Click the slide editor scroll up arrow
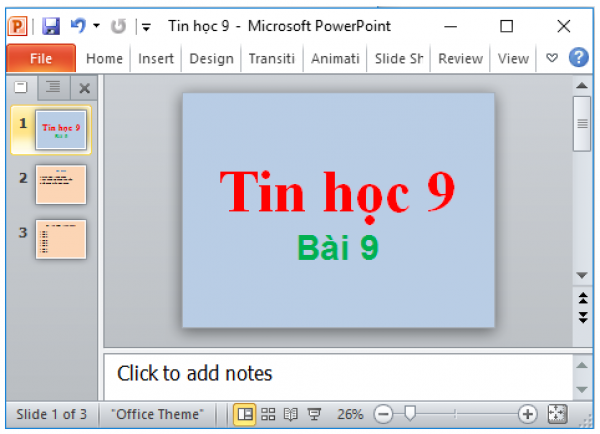Viewport: 600px width, 434px height. [x=582, y=85]
